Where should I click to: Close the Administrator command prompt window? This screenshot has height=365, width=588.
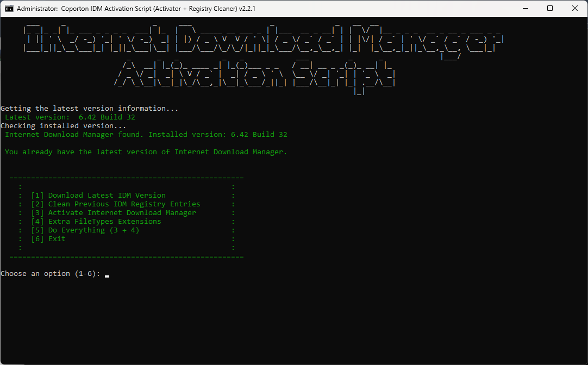[574, 8]
